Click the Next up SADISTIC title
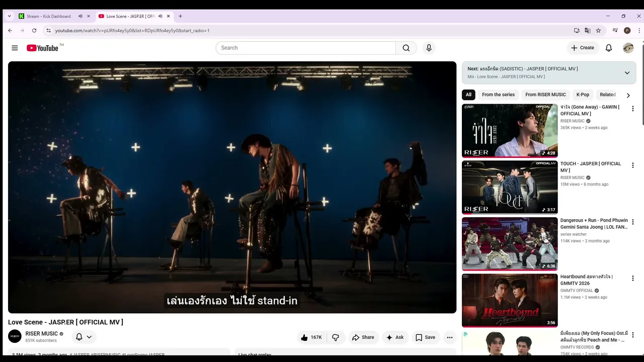 pos(522,69)
